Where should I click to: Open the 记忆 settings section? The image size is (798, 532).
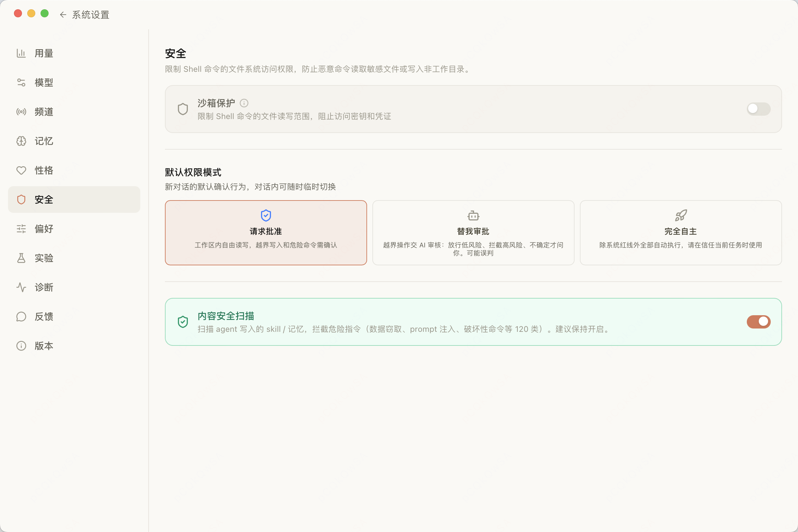point(74,141)
